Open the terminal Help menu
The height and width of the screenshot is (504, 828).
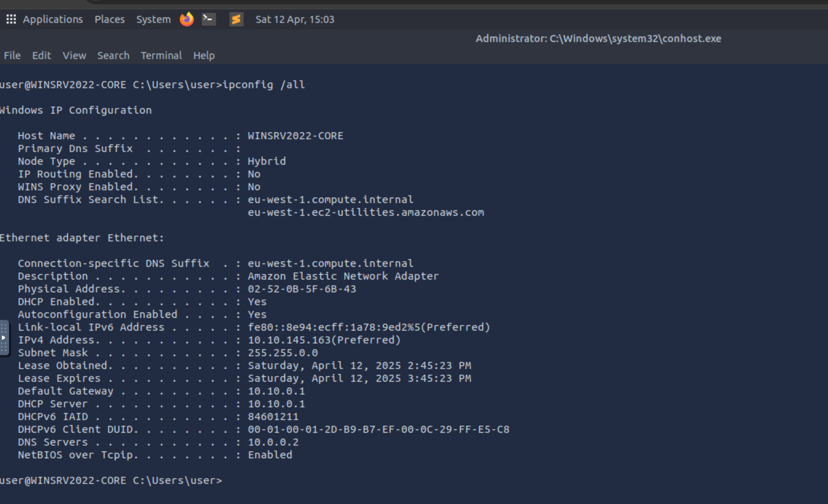pyautogui.click(x=204, y=55)
